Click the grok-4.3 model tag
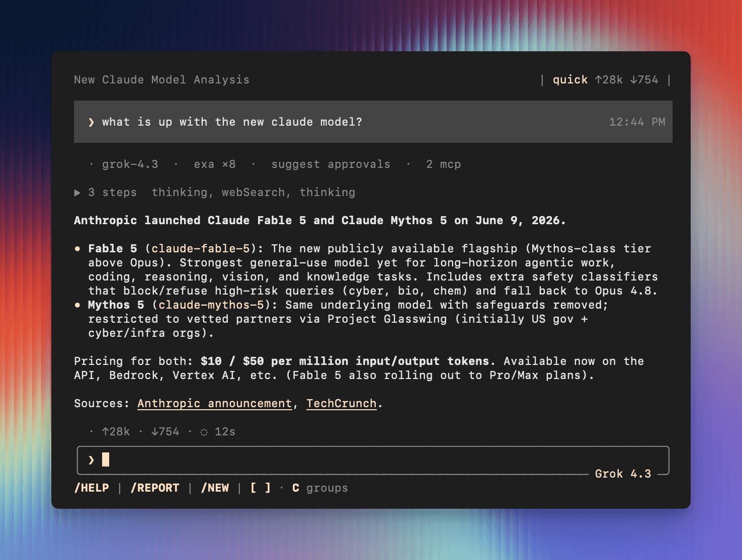Screen dimensions: 742x560 (130, 164)
